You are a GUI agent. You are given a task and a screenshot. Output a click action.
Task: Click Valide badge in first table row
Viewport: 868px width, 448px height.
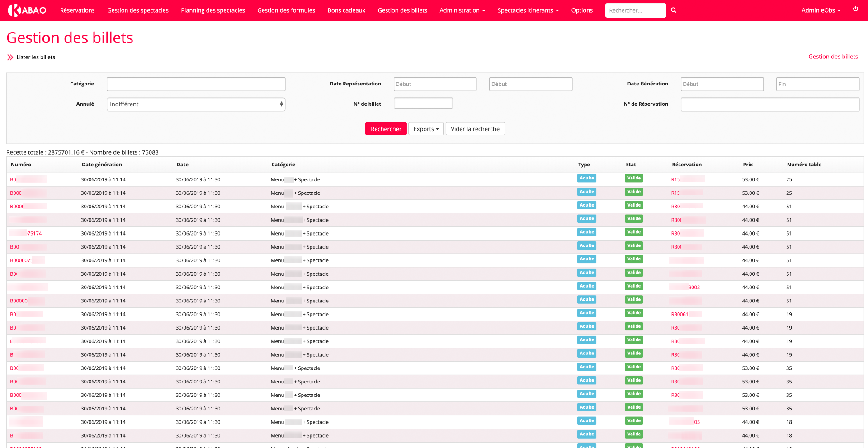coord(634,178)
